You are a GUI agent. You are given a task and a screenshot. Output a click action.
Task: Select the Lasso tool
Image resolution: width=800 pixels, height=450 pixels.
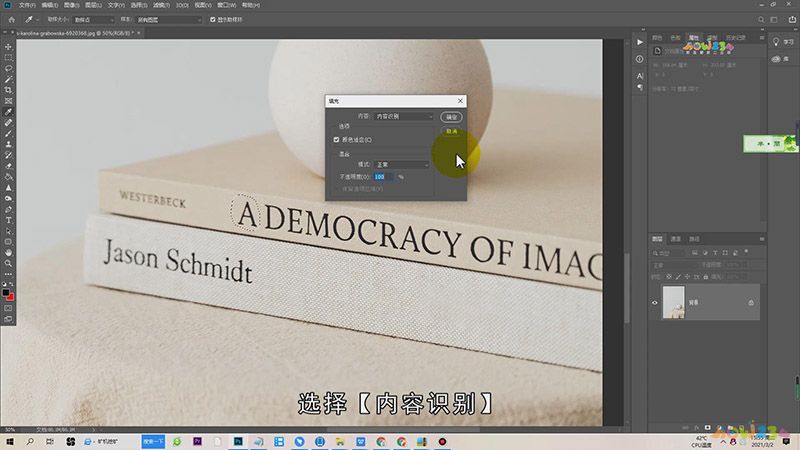click(8, 68)
